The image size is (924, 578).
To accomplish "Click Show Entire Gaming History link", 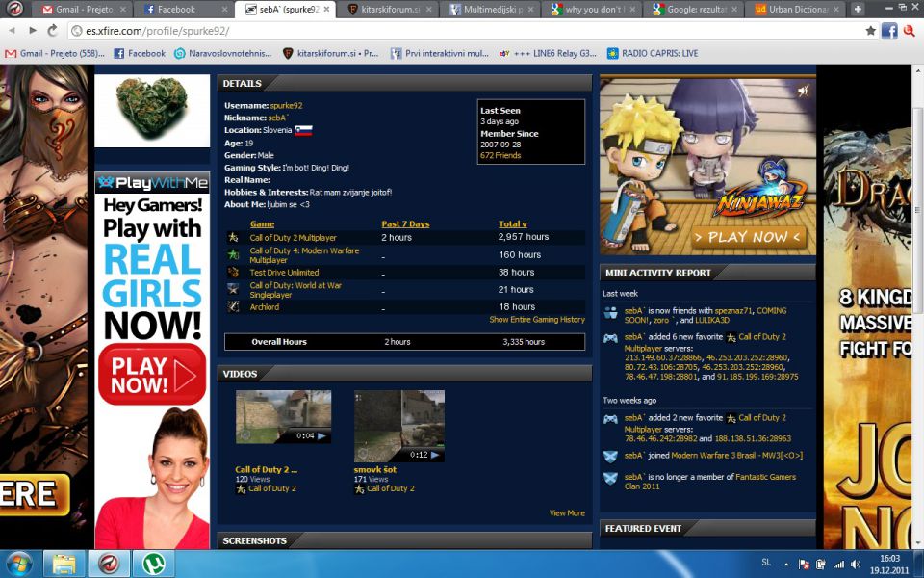I will pos(537,320).
